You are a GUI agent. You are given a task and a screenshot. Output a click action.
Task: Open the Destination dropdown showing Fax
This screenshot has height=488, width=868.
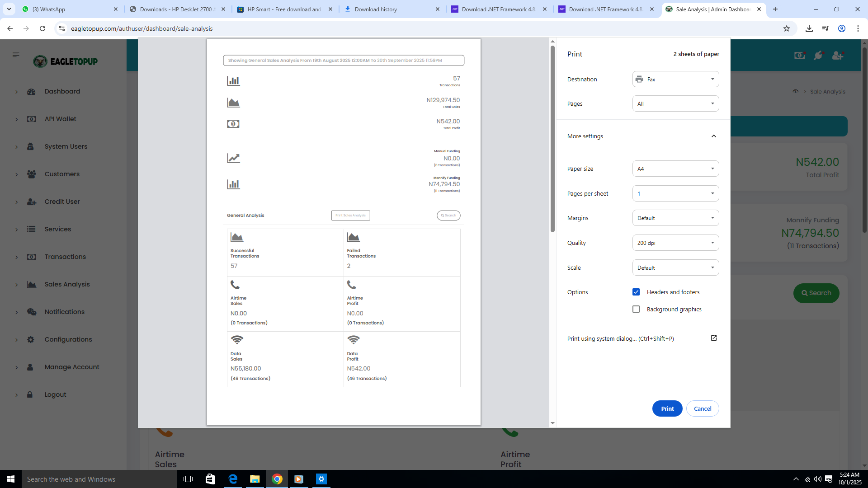point(675,79)
